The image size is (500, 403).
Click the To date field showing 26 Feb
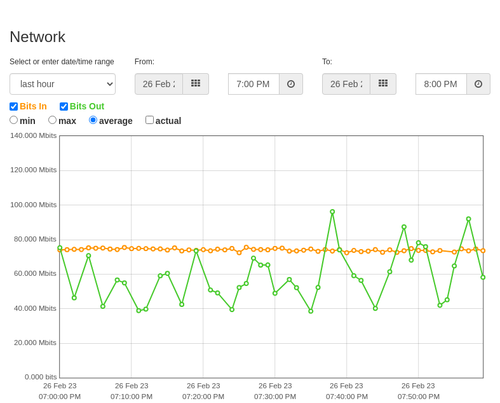(x=346, y=84)
